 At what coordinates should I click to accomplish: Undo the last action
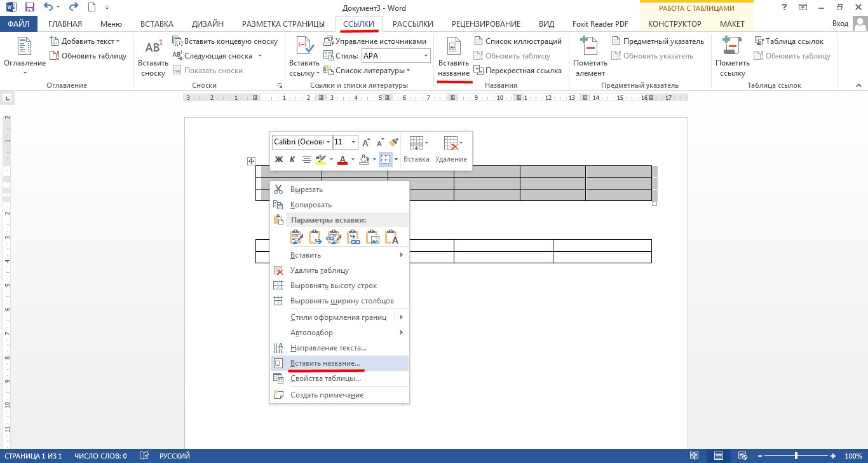[x=48, y=8]
